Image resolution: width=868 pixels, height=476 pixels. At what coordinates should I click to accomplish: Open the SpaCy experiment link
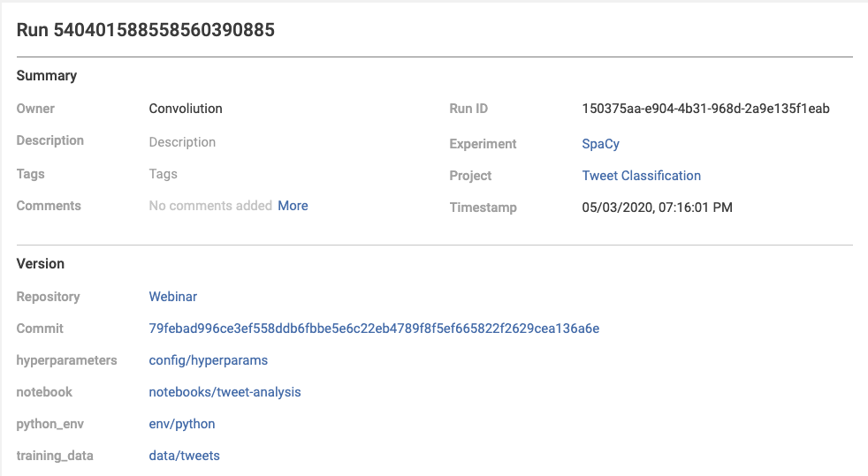click(600, 144)
